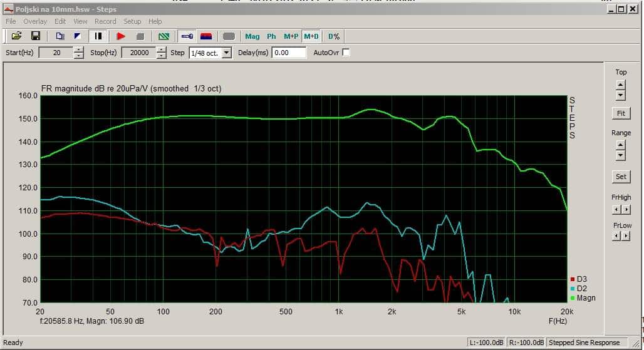Toggle the pause bars toolbar button
Screen dimensions: 644x350
point(98,36)
